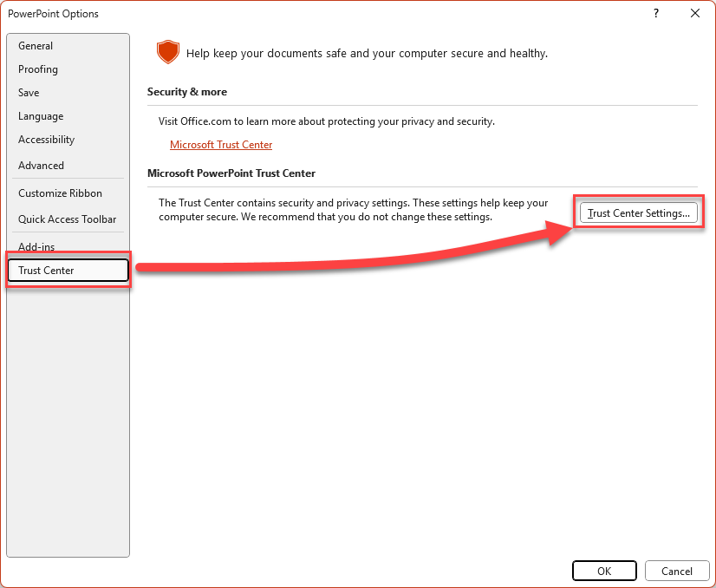Close the PowerPoint Options dialog
The image size is (716, 588).
pyautogui.click(x=696, y=13)
